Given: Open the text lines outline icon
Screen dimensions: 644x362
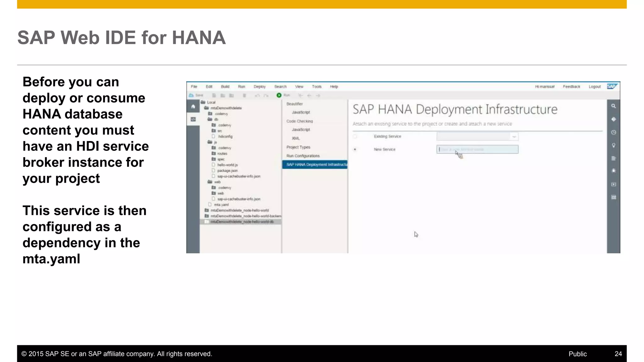Looking at the screenshot, I should point(613,158).
